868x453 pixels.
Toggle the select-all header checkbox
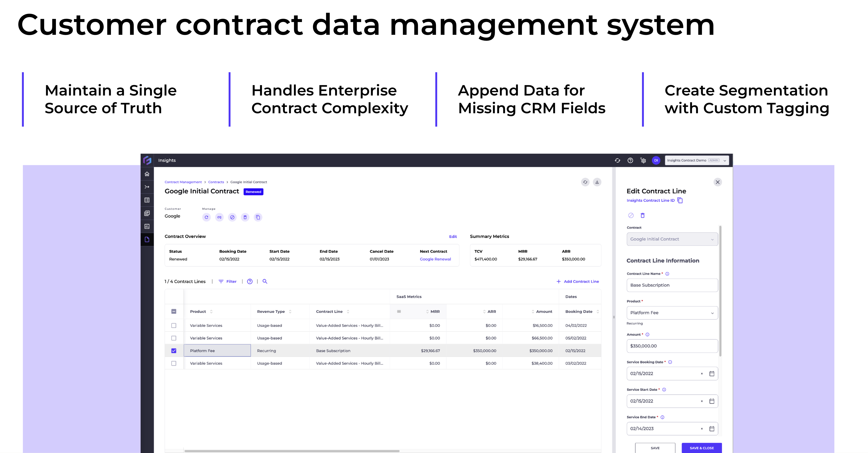click(174, 312)
